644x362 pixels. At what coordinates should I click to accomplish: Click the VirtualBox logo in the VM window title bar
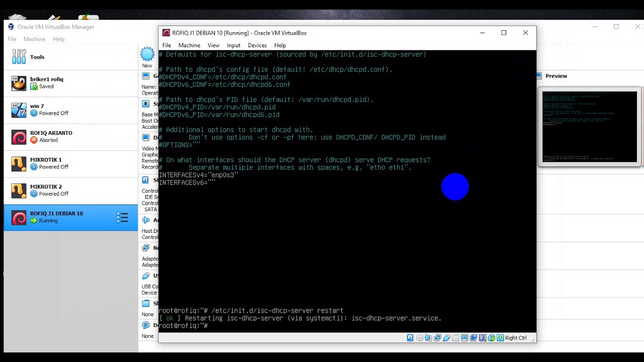coord(166,33)
